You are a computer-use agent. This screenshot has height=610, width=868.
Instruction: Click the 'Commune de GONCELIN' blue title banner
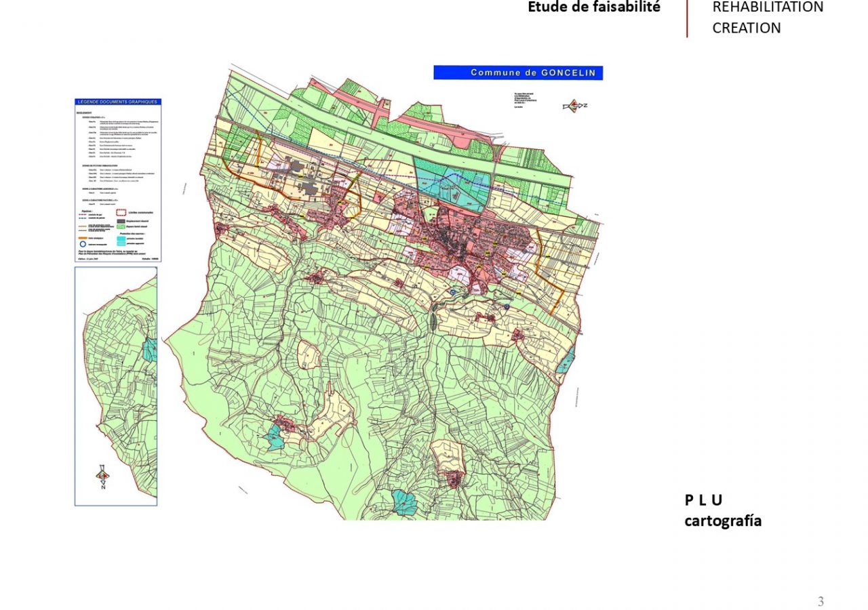[518, 73]
